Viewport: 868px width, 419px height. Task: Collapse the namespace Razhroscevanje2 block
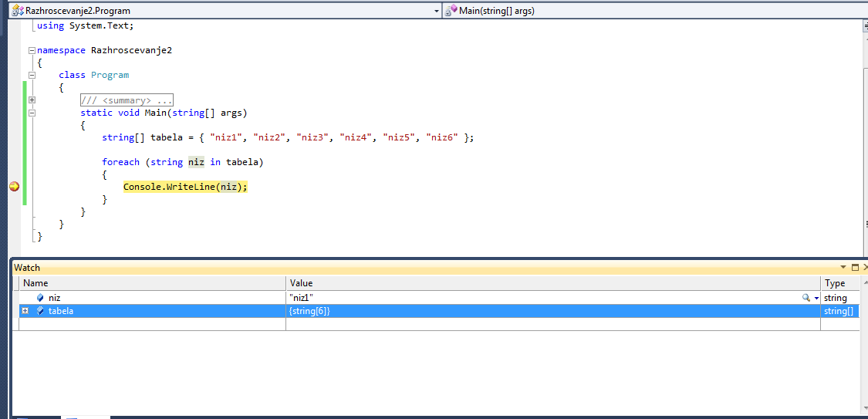coord(32,50)
